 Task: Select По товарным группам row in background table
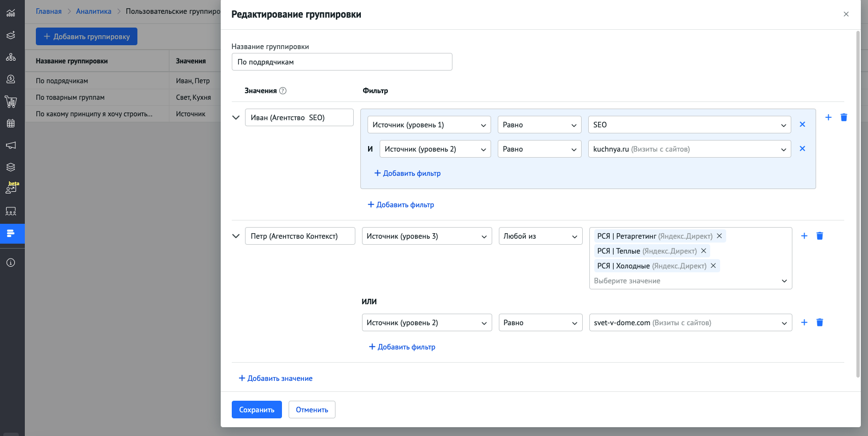tap(123, 97)
